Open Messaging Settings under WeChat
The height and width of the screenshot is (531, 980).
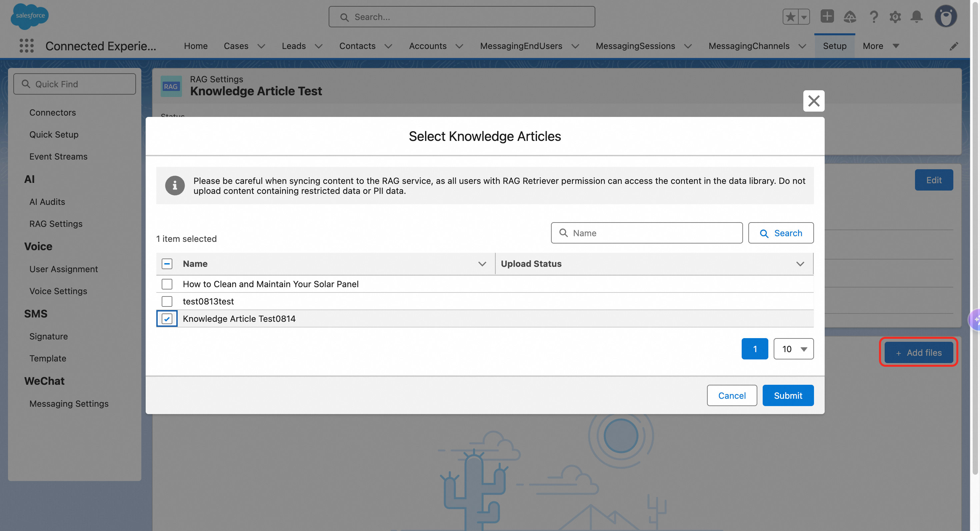point(69,404)
